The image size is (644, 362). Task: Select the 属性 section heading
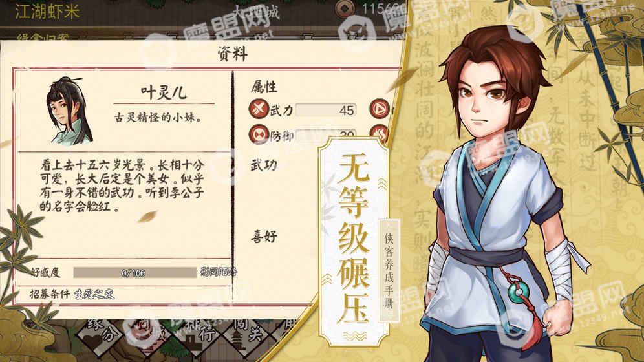coord(264,87)
